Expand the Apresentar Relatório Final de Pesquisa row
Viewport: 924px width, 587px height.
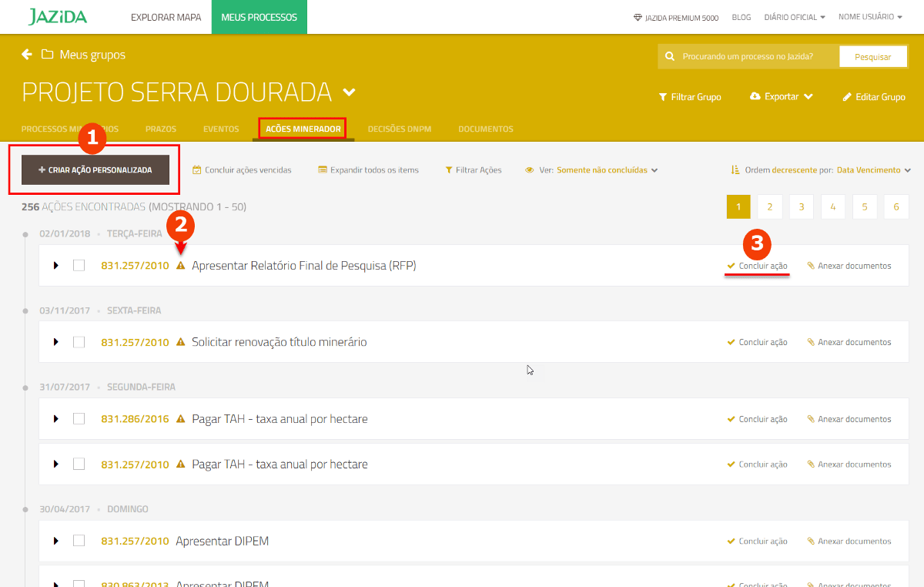(56, 266)
